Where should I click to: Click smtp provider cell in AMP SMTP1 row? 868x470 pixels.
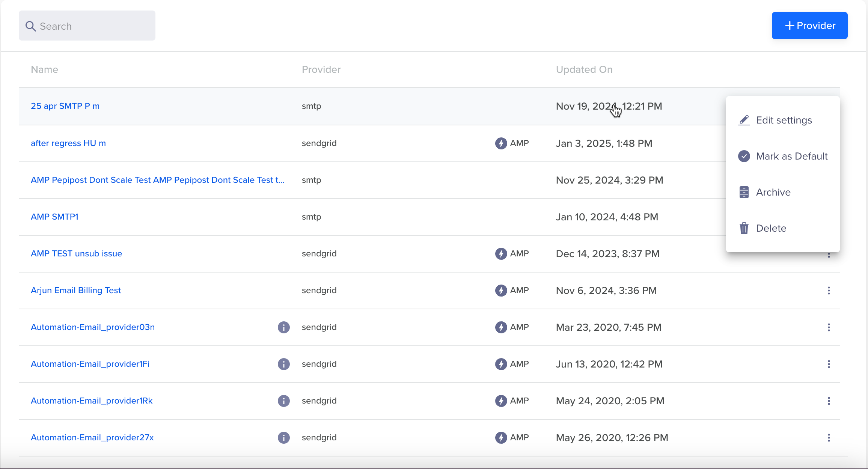tap(312, 217)
